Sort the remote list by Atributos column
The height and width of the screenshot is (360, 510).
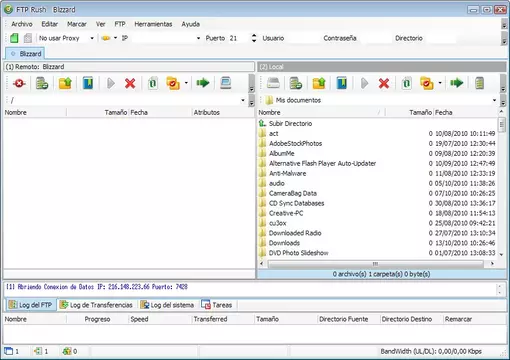[x=223, y=113]
